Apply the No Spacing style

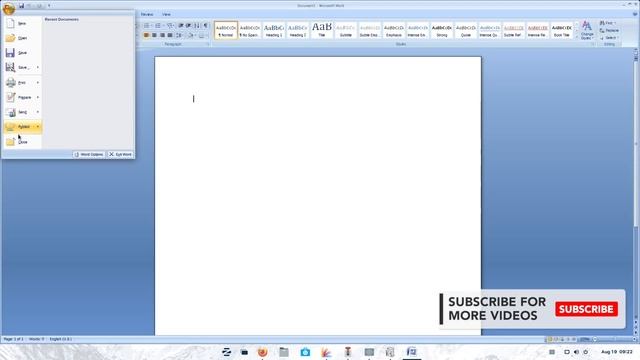(249, 30)
